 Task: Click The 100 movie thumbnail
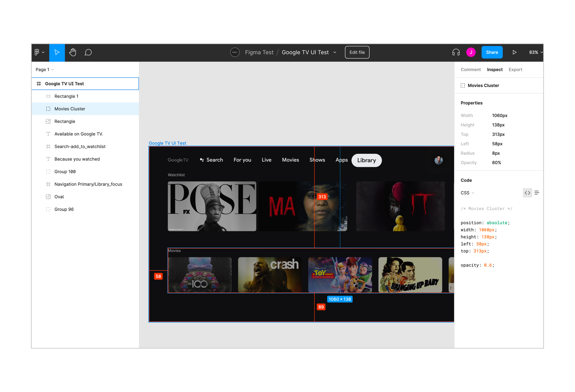(200, 275)
